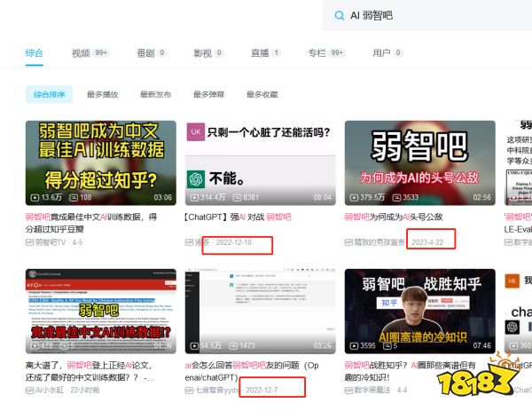Open the arXiv paper video thumbnail
This screenshot has height=411, width=532.
pyautogui.click(x=101, y=312)
